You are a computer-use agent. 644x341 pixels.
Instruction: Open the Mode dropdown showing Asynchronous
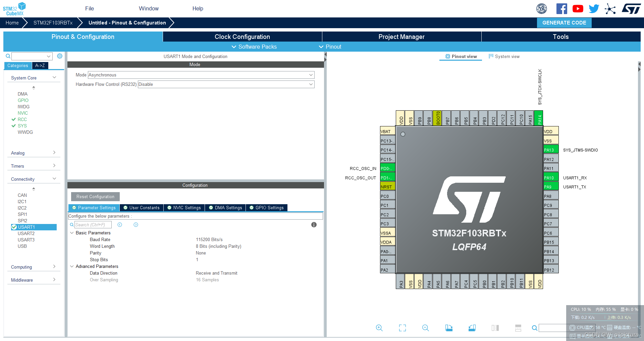point(201,75)
